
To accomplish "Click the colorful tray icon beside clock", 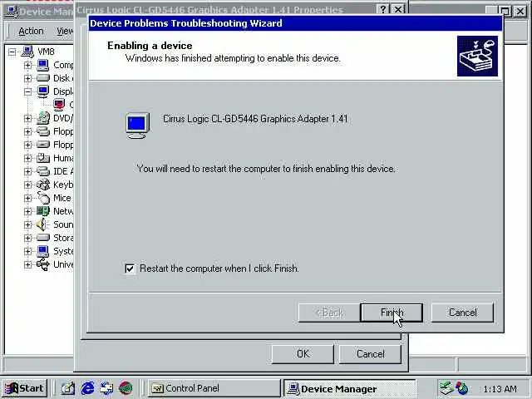I will [462, 388].
